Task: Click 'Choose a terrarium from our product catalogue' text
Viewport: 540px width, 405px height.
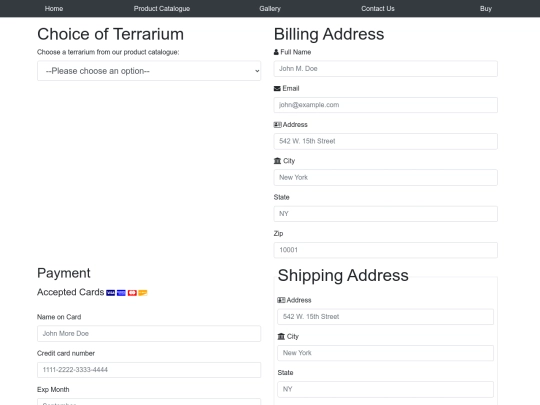Action: pyautogui.click(x=108, y=52)
